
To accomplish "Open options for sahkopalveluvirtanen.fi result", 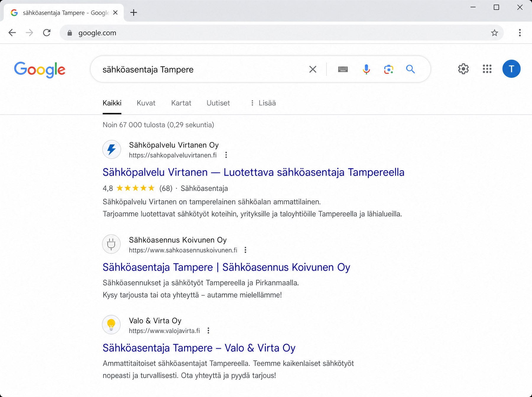I will 226,155.
